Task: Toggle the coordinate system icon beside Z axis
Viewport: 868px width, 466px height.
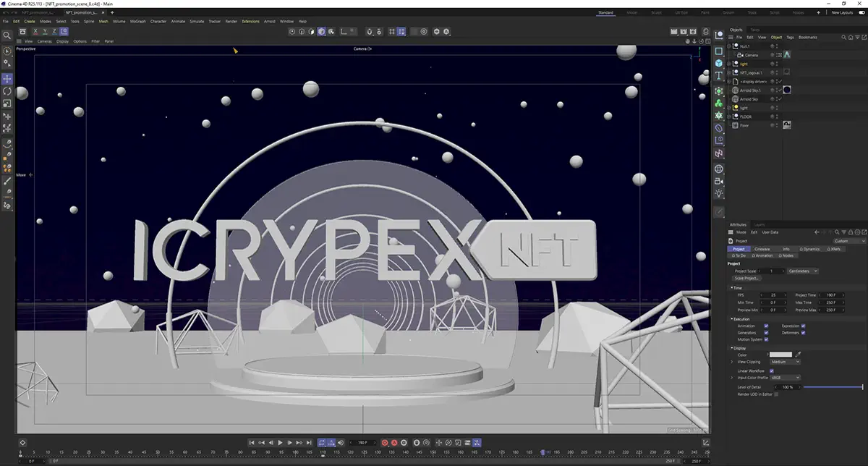Action: coord(64,31)
